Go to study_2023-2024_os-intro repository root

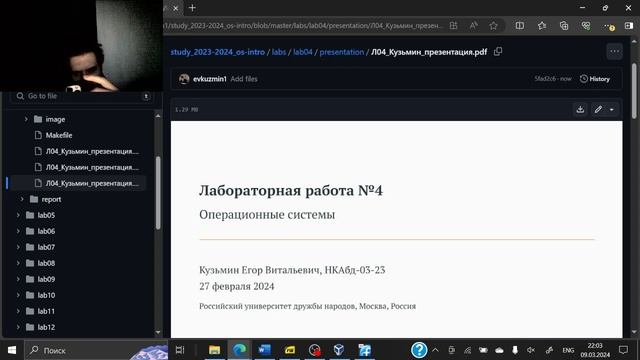(x=218, y=52)
